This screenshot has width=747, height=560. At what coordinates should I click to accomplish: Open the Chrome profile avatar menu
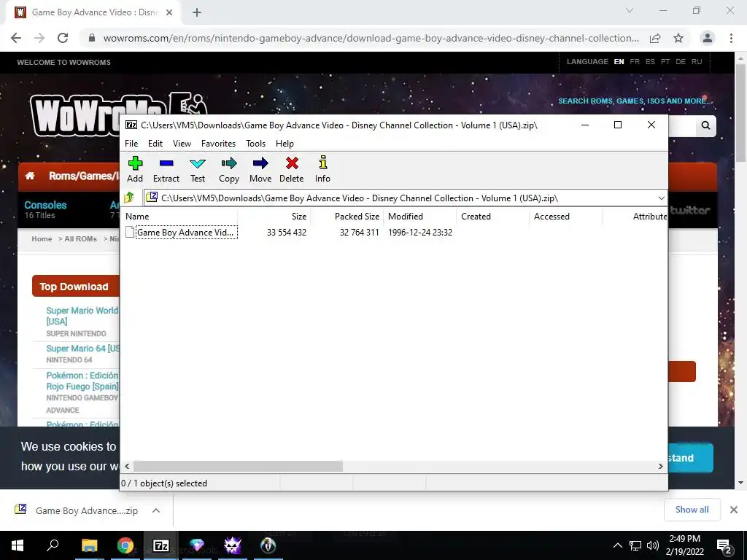click(x=708, y=38)
